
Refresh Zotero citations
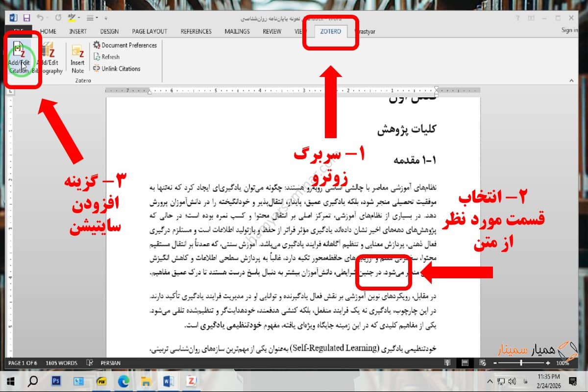107,57
